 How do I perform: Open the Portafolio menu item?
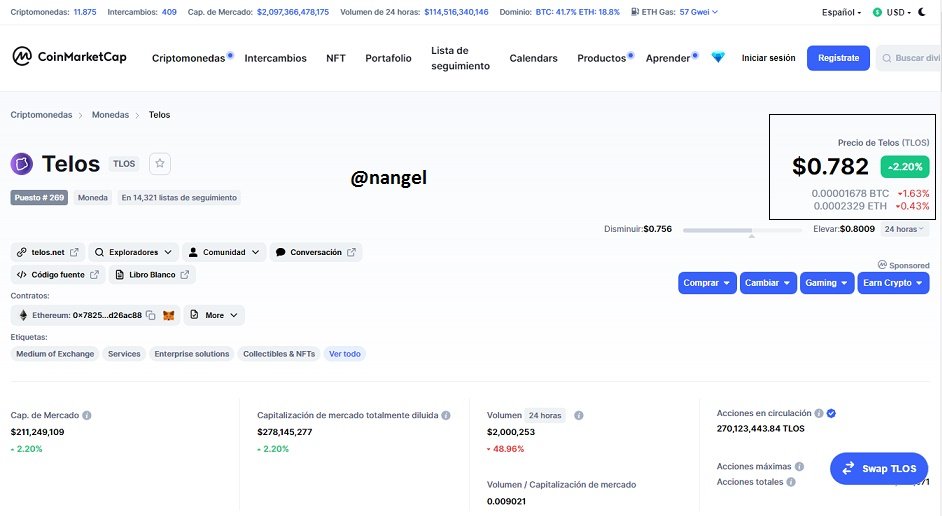click(x=388, y=58)
